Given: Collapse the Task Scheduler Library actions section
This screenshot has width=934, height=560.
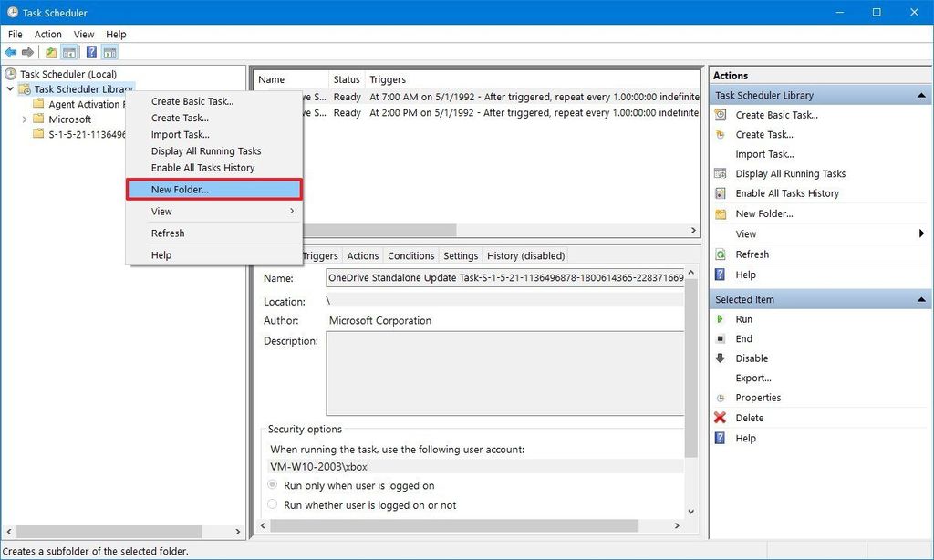Looking at the screenshot, I should click(x=920, y=94).
